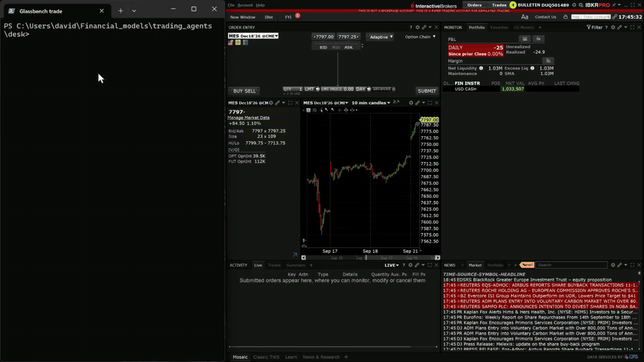Image resolution: width=644 pixels, height=362 pixels.
Task: Click the Trades button in top bar
Action: coord(499,5)
